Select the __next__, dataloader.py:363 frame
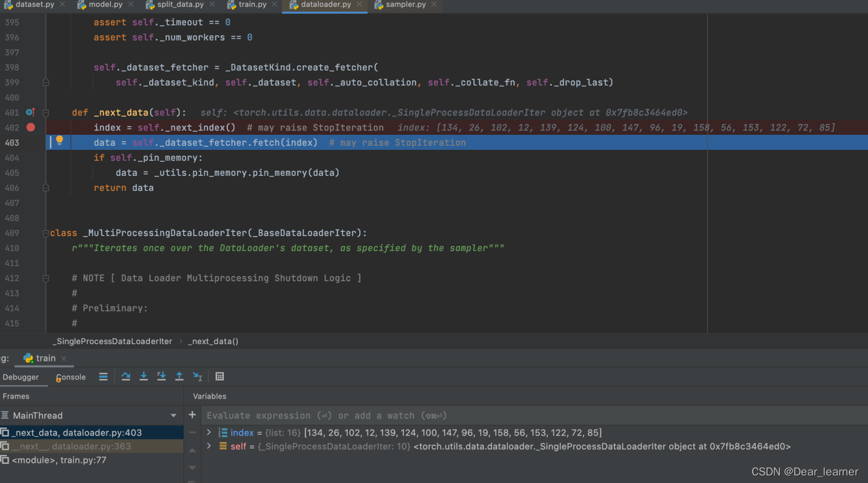This screenshot has height=483, width=868. [91, 447]
